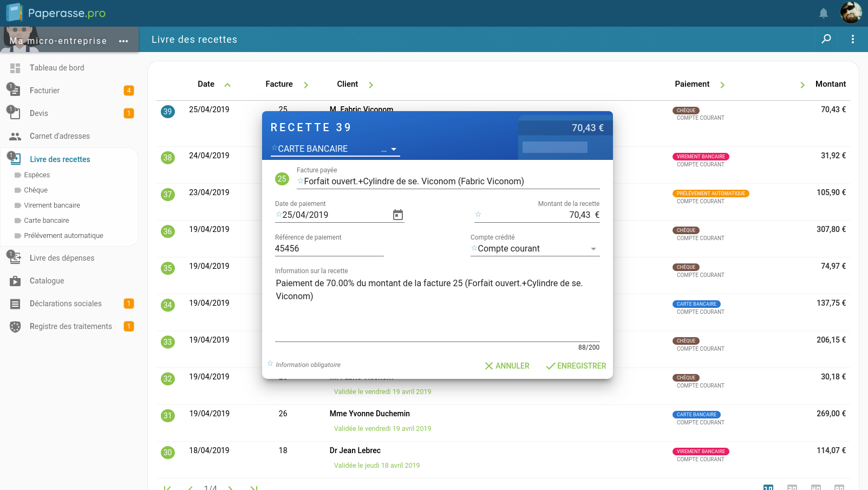Open the vertical three-dot options menu
The height and width of the screenshot is (490, 868).
[x=852, y=39]
